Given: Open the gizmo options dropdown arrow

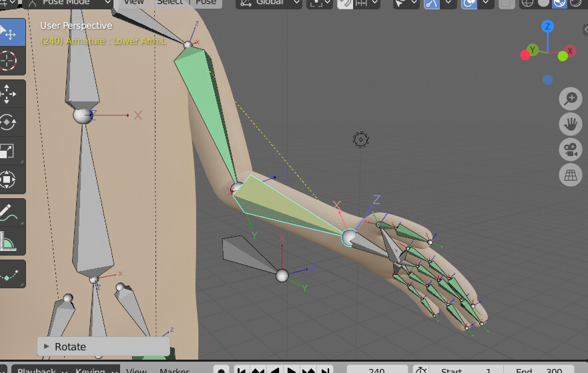Looking at the screenshot, I should [x=448, y=3].
